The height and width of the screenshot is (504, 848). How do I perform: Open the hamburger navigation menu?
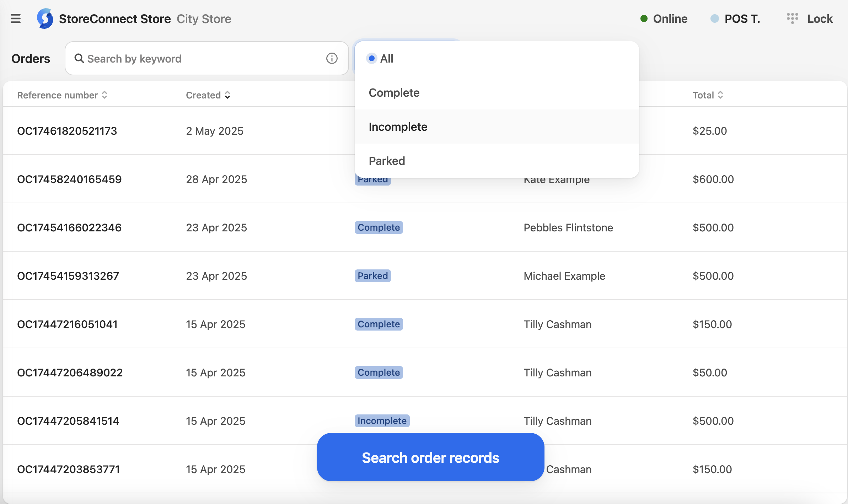[16, 18]
